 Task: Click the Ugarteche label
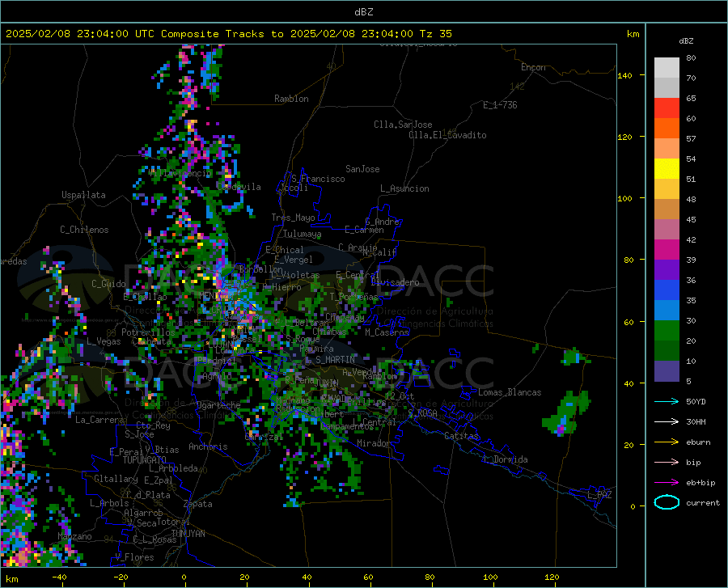pyautogui.click(x=218, y=405)
